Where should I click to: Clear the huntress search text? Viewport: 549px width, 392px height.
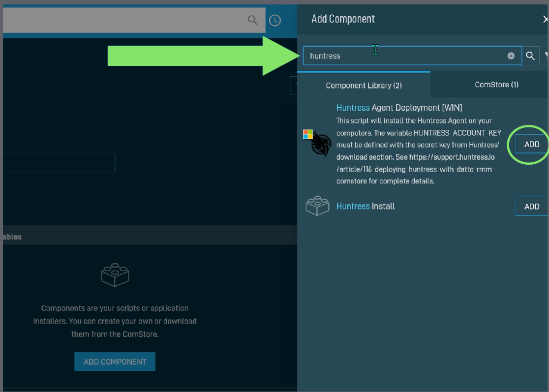click(x=511, y=56)
